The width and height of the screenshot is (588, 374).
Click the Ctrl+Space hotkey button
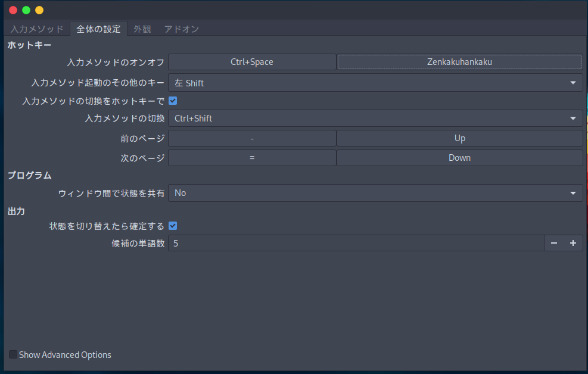click(252, 62)
